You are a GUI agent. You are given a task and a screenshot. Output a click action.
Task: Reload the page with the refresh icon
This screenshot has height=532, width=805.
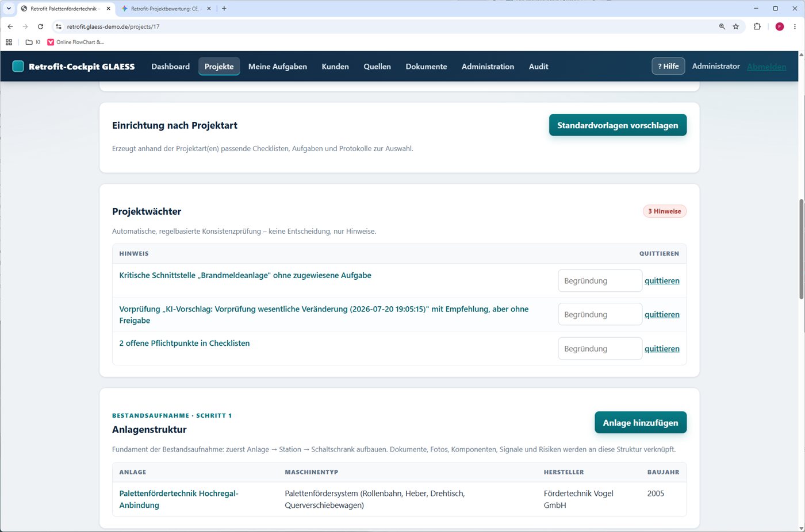click(x=40, y=26)
